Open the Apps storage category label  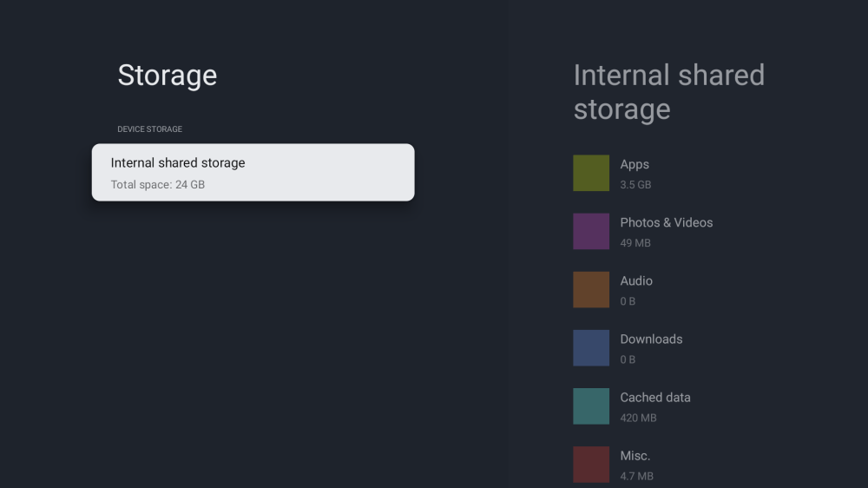(x=635, y=164)
